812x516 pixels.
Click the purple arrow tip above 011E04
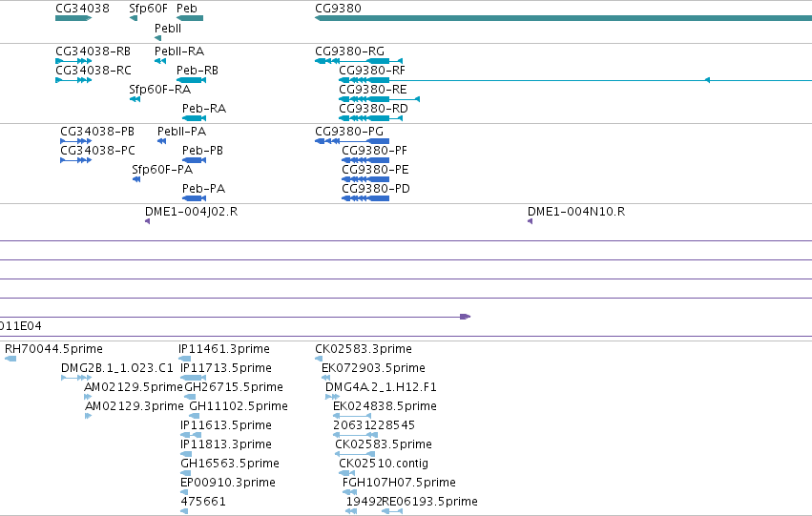pos(465,317)
